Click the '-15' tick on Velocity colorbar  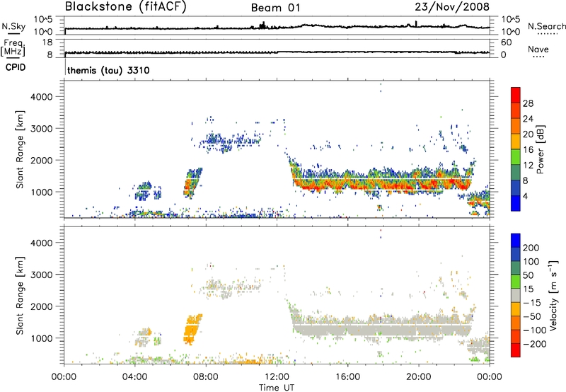coord(531,302)
